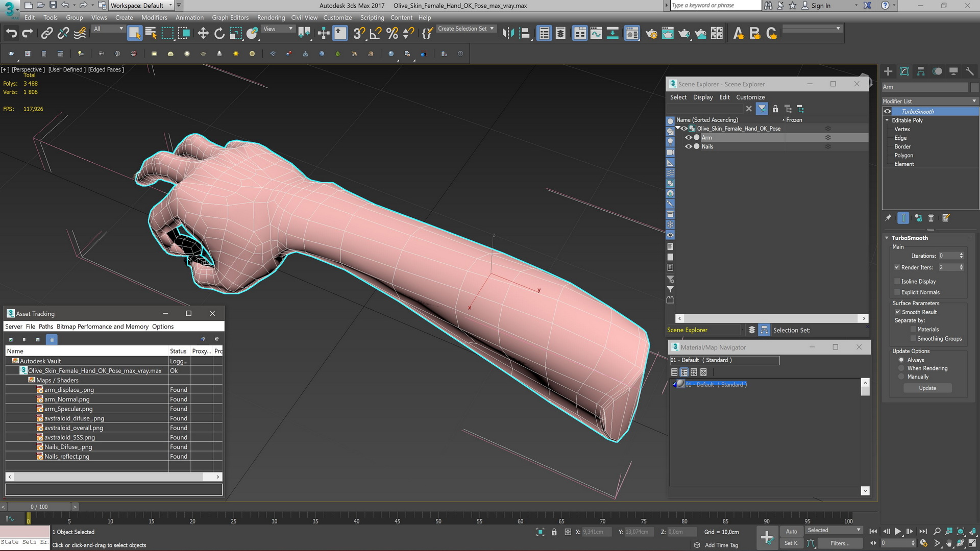Click Play Animation button
Screen dimensions: 980x551
pyautogui.click(x=898, y=531)
